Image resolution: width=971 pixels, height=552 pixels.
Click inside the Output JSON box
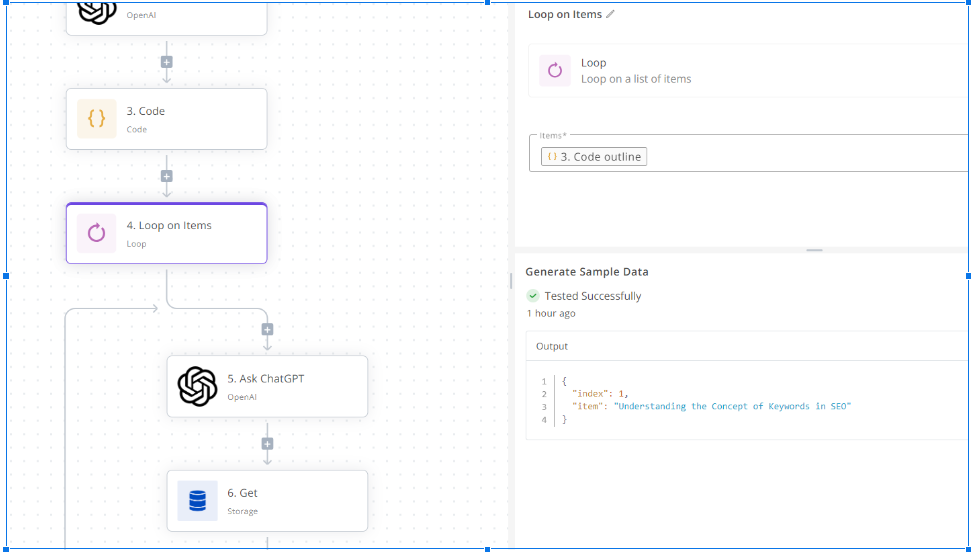coord(748,400)
